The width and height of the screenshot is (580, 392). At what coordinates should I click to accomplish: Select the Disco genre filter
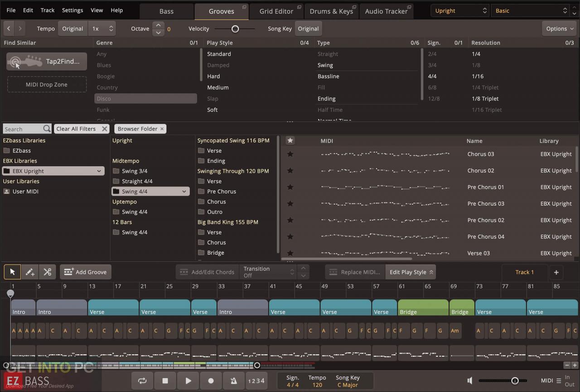[145, 98]
